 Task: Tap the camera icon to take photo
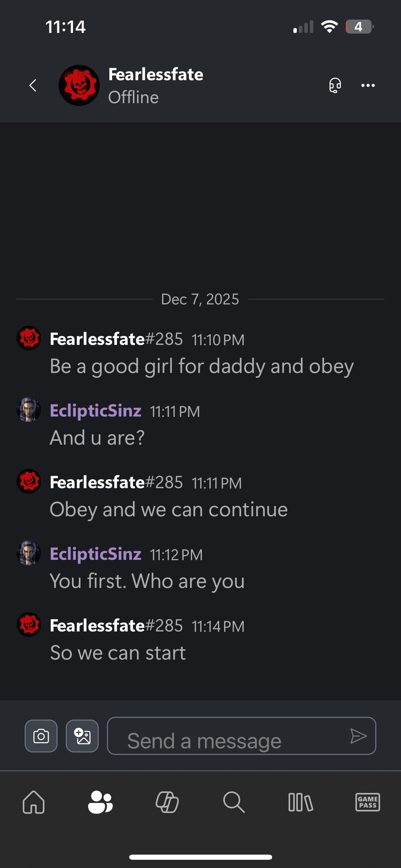tap(41, 736)
